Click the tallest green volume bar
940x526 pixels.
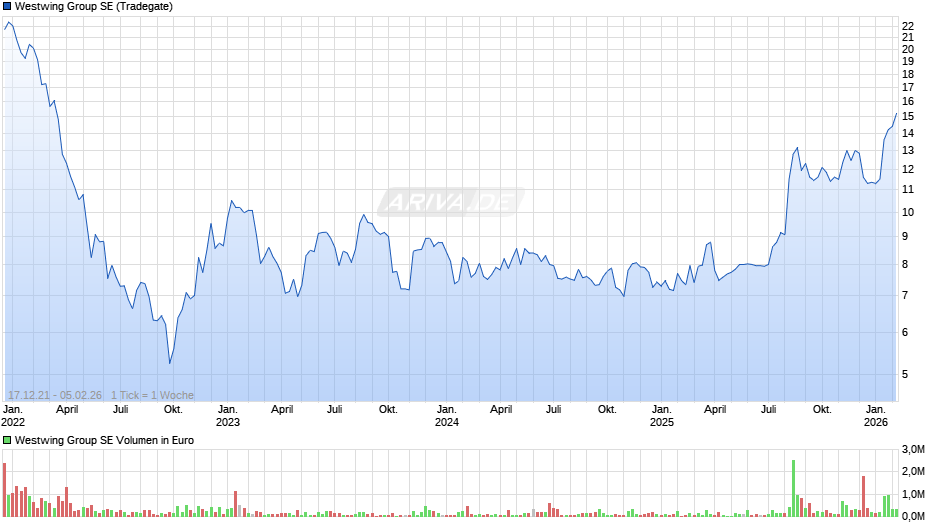click(x=794, y=488)
